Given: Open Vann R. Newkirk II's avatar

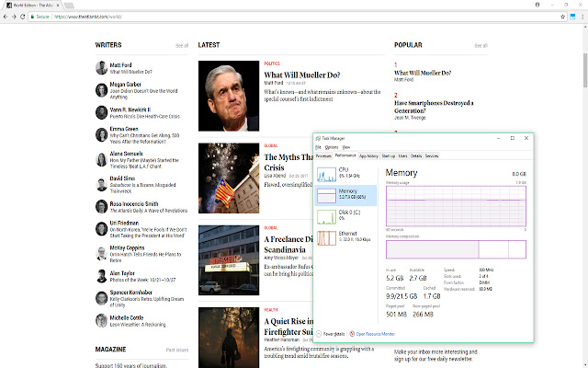Looking at the screenshot, I should 101,112.
